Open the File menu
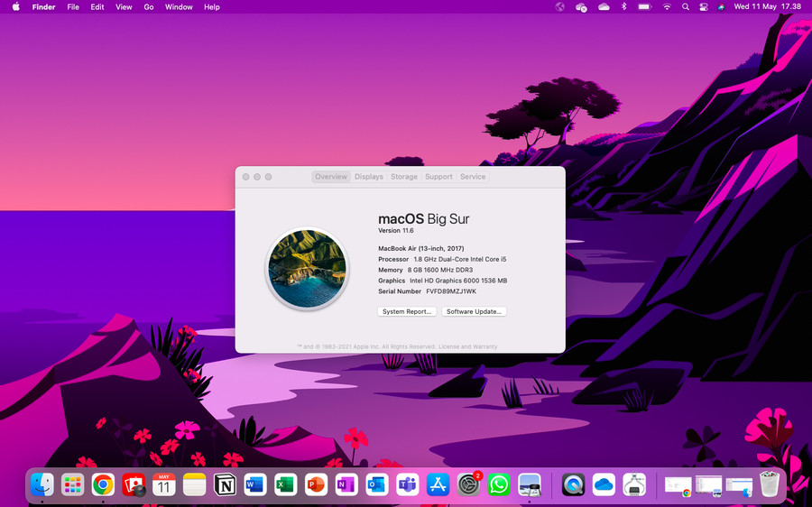The image size is (812, 507). 73,6
